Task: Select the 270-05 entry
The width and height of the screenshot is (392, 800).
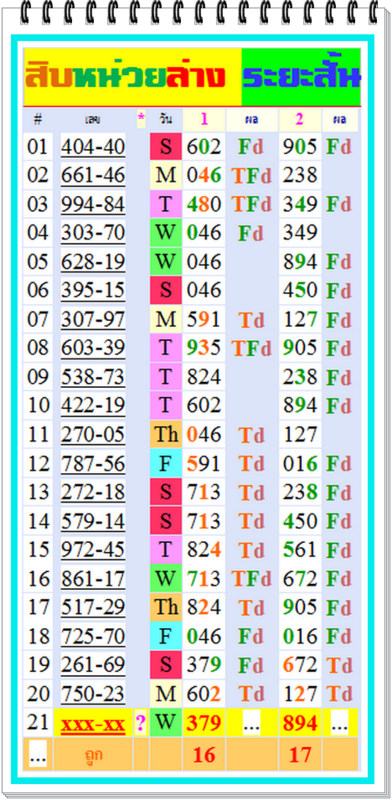Action: tap(93, 435)
